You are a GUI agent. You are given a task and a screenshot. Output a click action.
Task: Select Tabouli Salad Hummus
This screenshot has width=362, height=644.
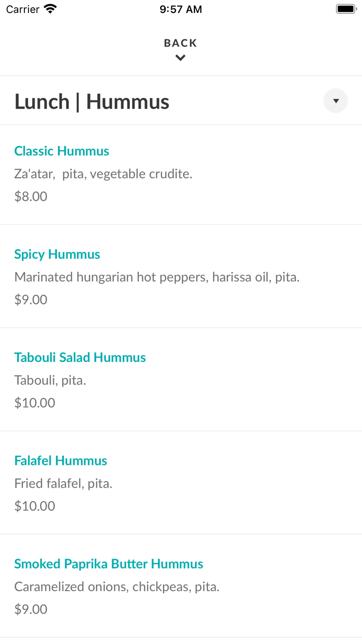point(80,357)
